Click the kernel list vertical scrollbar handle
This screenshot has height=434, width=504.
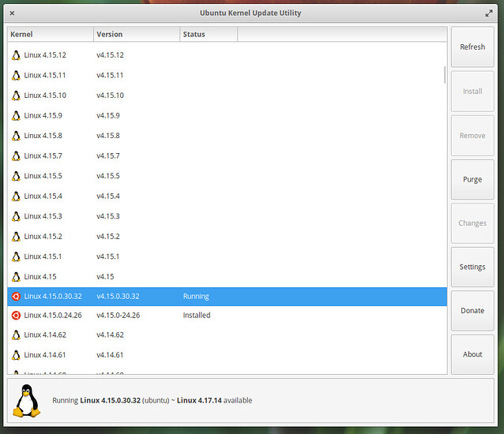tap(445, 75)
